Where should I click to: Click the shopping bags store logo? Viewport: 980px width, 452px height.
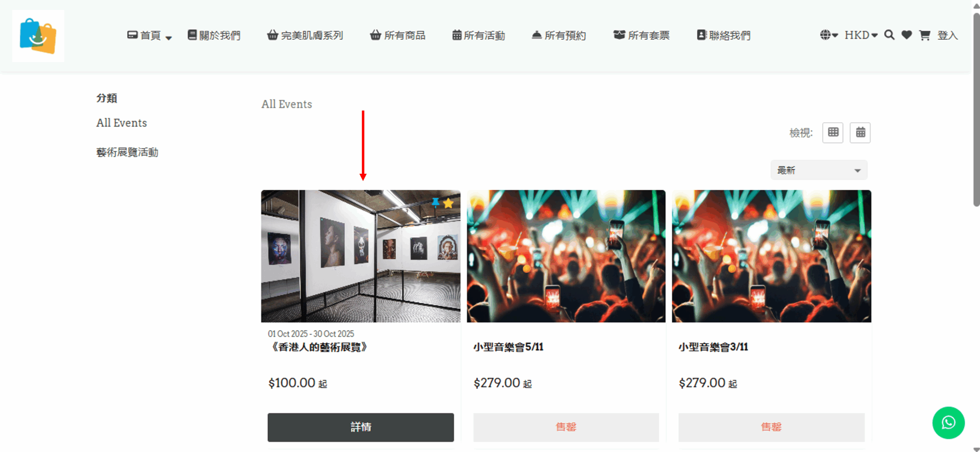(38, 36)
